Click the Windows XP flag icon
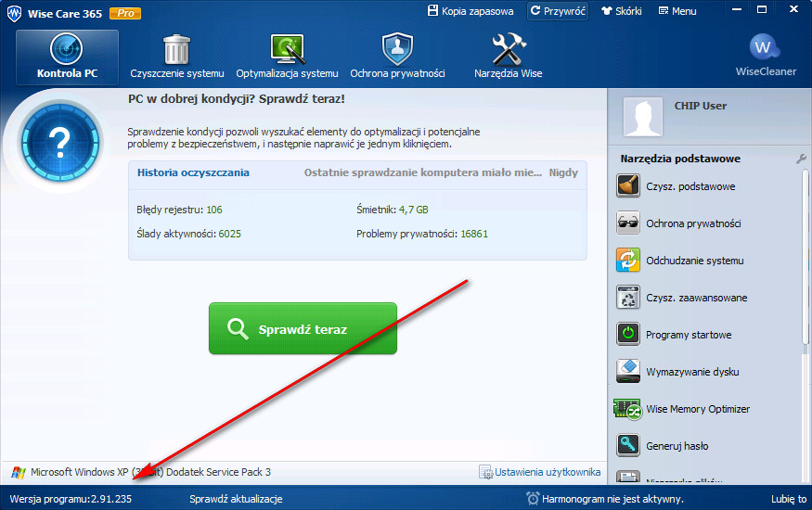This screenshot has height=510, width=812. coord(19,472)
